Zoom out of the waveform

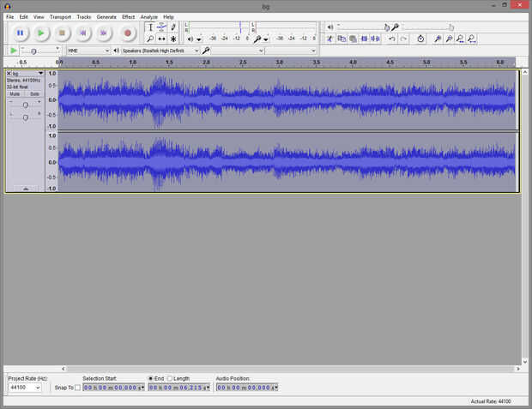[x=449, y=39]
